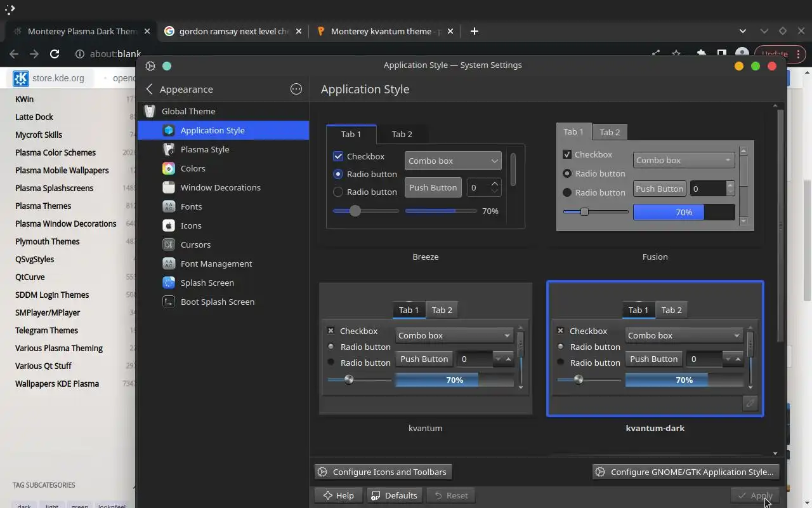The height and width of the screenshot is (508, 812).
Task: Click Push Button in kvantum-dark preview
Action: (653, 359)
